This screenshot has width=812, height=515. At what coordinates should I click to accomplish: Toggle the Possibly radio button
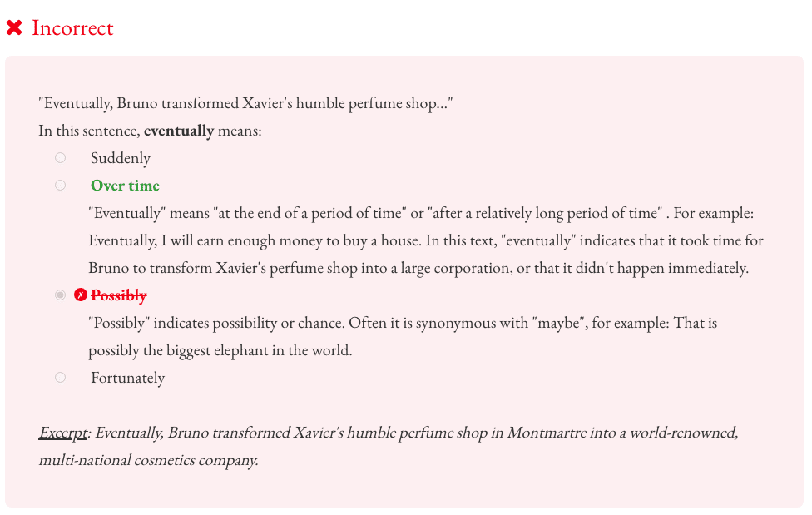click(x=60, y=295)
